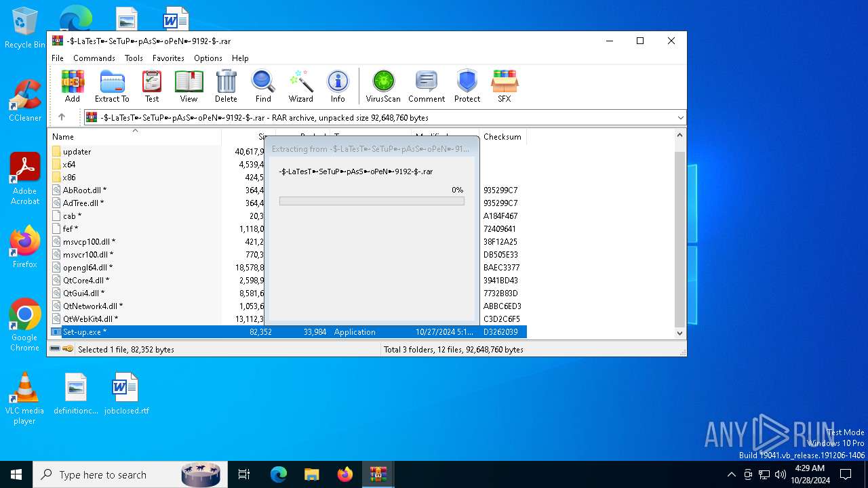This screenshot has height=488, width=868.
Task: Click the Comment toolbar icon
Action: tap(427, 86)
